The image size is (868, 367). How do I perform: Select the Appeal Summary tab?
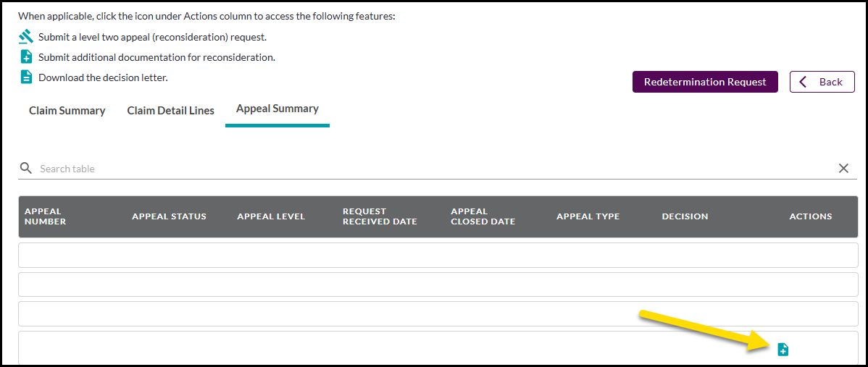click(x=277, y=109)
